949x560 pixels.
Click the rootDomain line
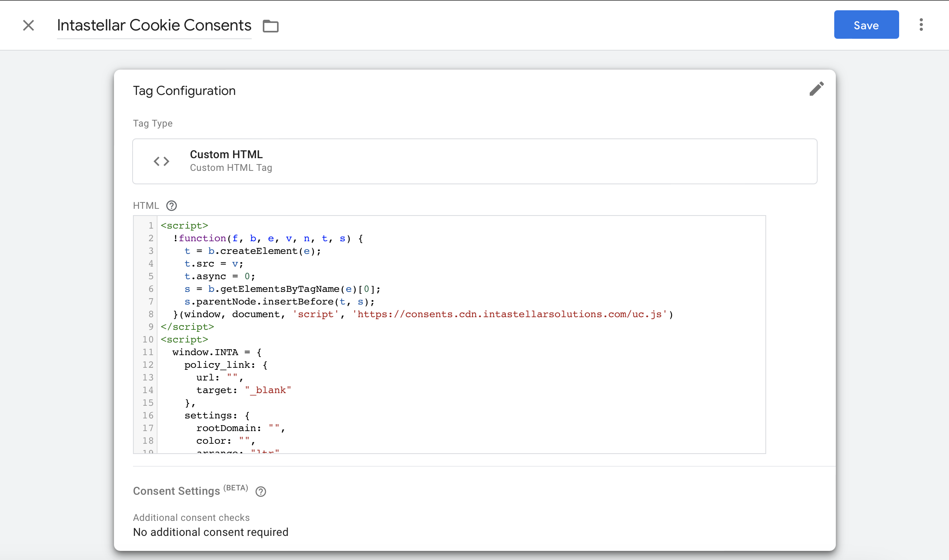[x=241, y=428]
